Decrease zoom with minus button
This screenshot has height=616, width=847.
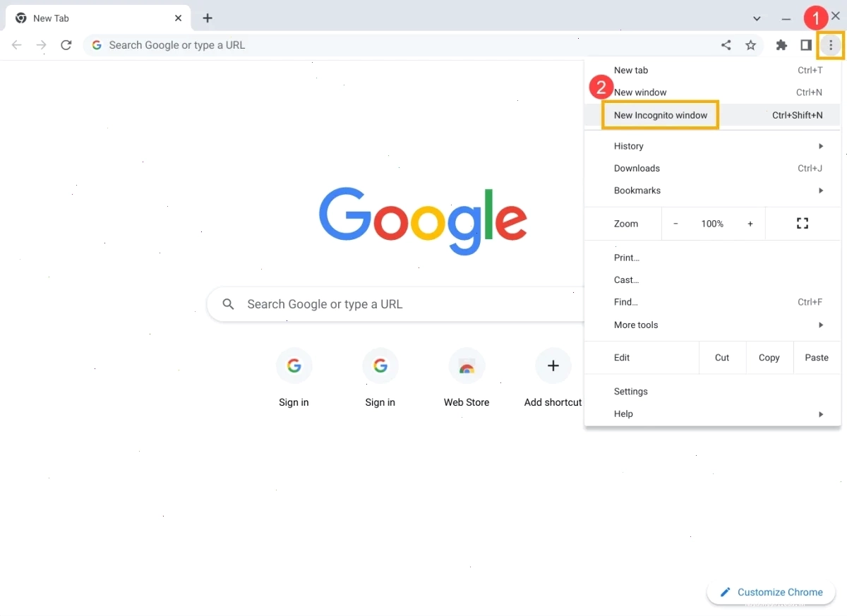pos(675,224)
